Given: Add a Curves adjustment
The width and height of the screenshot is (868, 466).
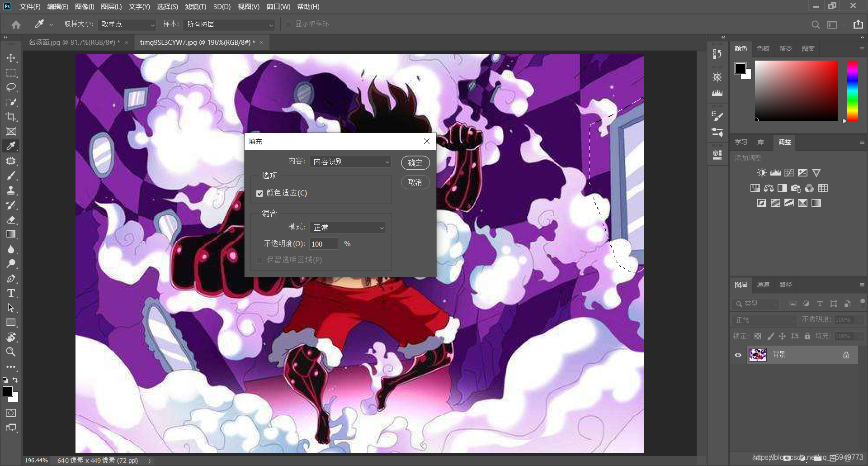Looking at the screenshot, I should 789,173.
